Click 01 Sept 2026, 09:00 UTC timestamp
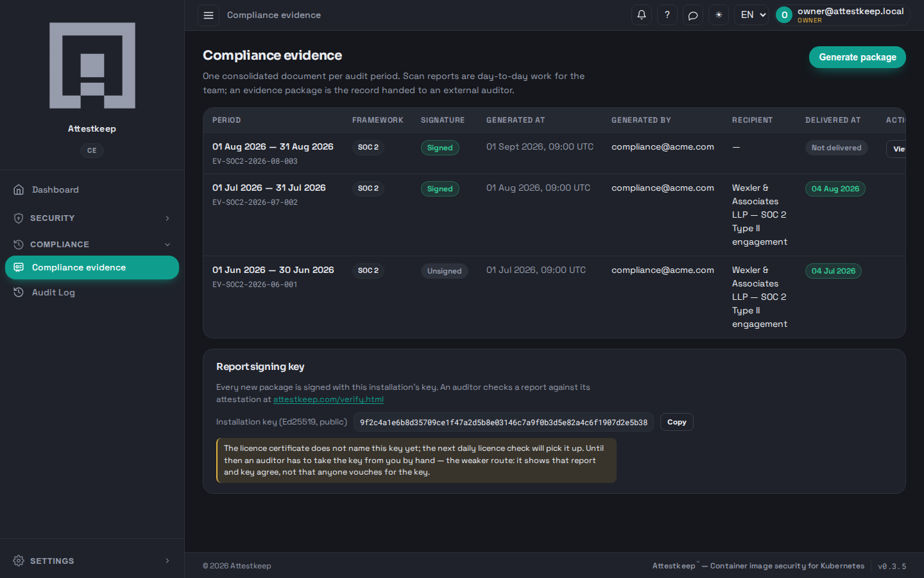This screenshot has height=578, width=924. (540, 146)
